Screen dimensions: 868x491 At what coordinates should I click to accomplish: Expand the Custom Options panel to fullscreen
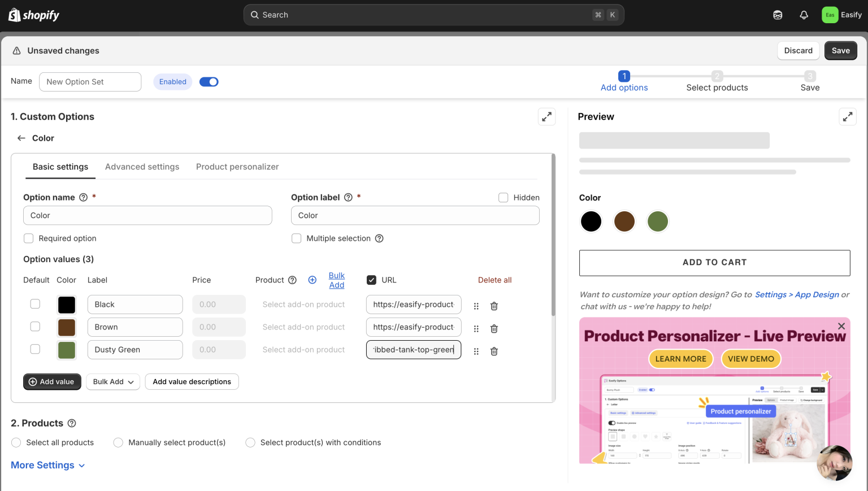[x=546, y=116]
